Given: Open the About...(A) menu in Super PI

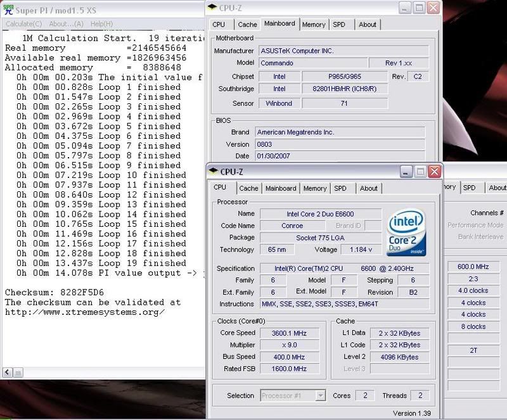Looking at the screenshot, I should 67,23.
